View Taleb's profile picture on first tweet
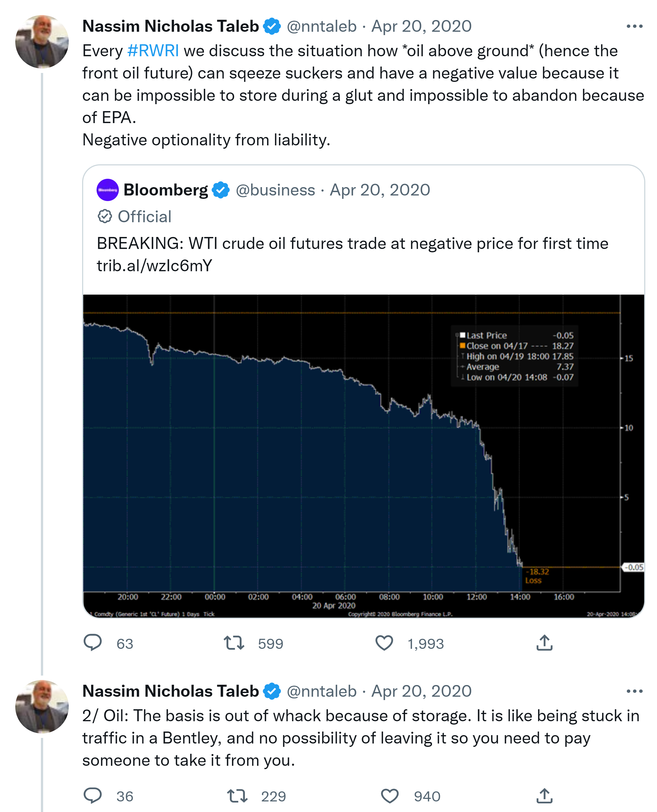This screenshot has width=657, height=812. (42, 42)
